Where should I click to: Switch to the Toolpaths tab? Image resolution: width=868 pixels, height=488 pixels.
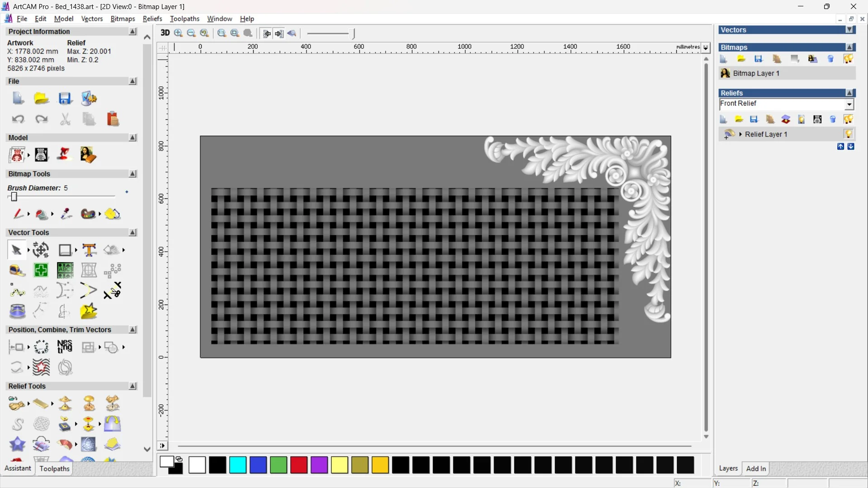pos(54,469)
